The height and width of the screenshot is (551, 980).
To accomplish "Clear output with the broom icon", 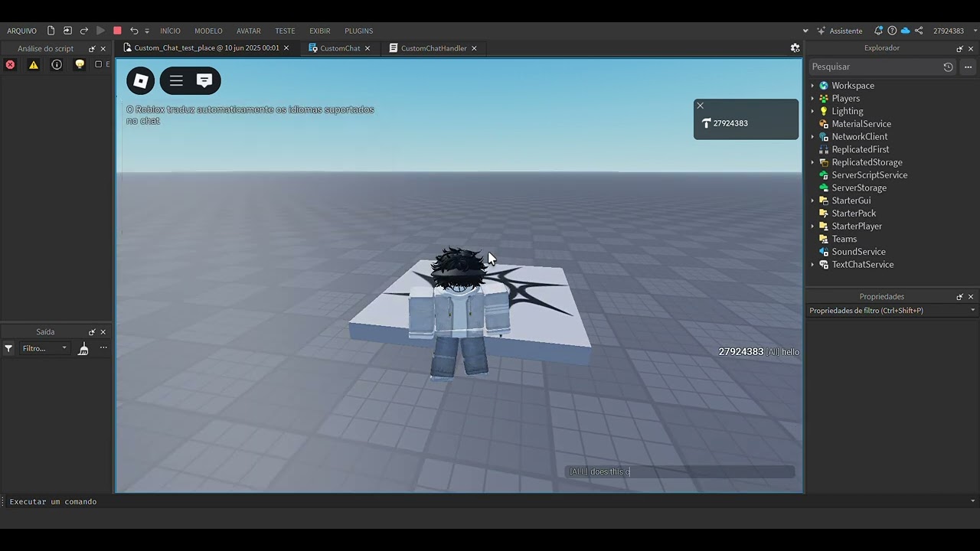I will tap(83, 349).
